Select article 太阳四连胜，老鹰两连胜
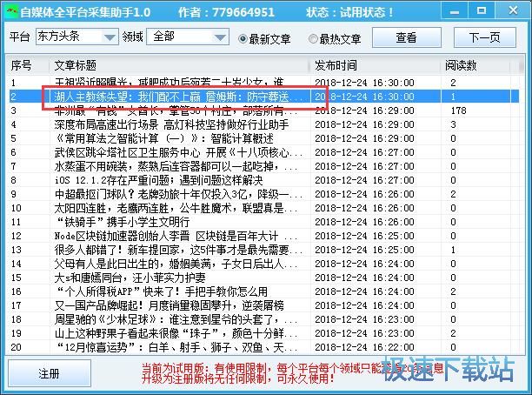532x395 pixels. click(x=176, y=208)
